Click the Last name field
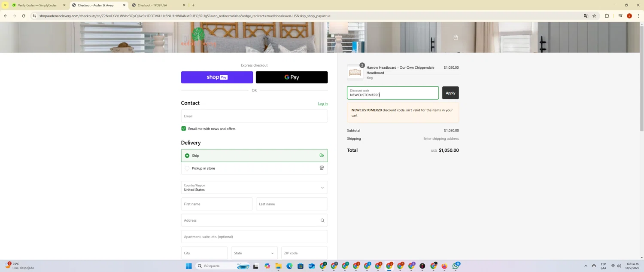 (292, 204)
